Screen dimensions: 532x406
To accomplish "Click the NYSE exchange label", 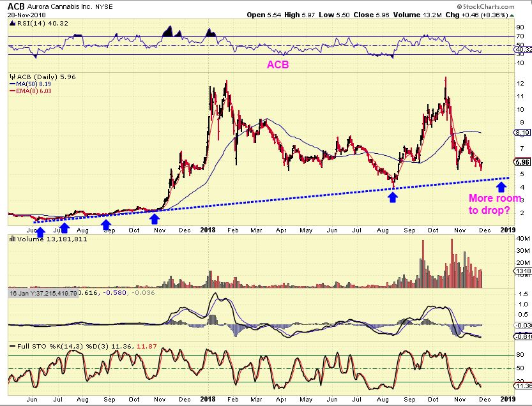I will click(104, 6).
